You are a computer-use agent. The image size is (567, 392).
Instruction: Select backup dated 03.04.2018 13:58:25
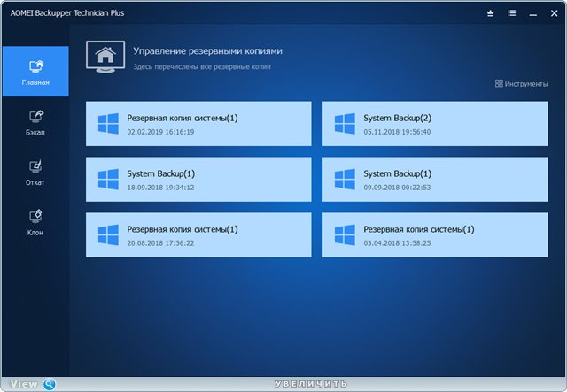tap(435, 234)
